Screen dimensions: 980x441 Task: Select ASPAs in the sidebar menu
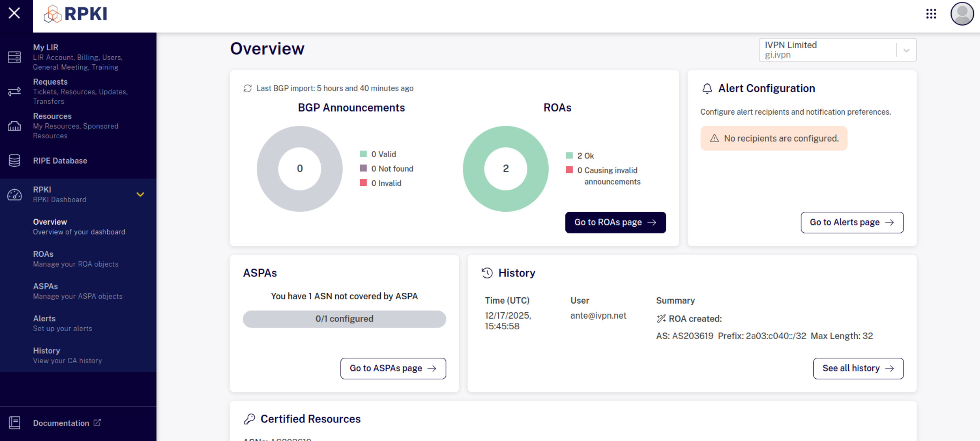[78, 291]
